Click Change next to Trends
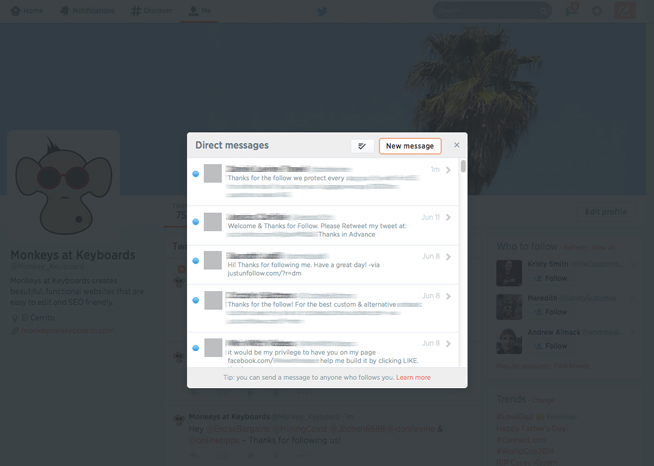Viewport: 654px width, 466px height. [x=543, y=400]
